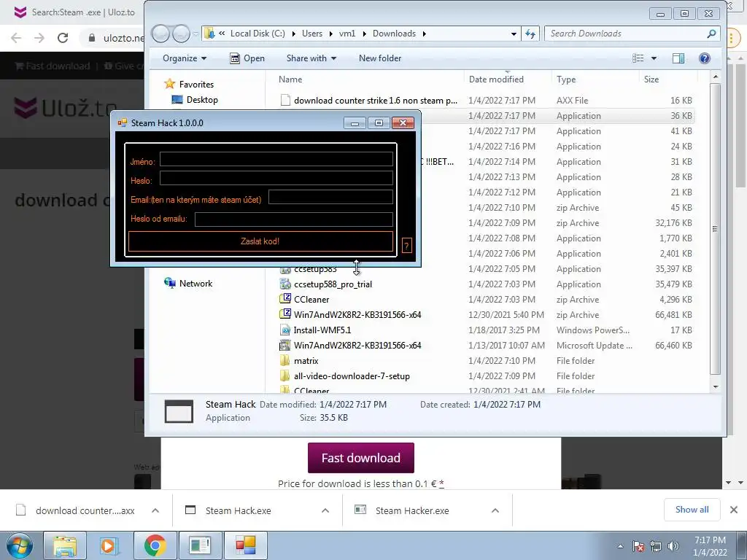The image size is (747, 560).
Task: Click New folder in Explorer toolbar
Action: 379,58
